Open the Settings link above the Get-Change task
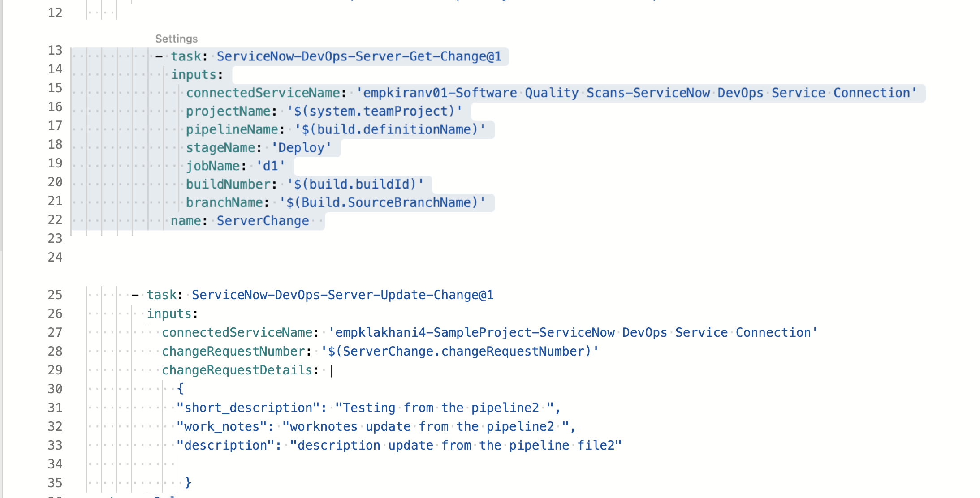Viewport: 980px width, 498px height. (177, 39)
